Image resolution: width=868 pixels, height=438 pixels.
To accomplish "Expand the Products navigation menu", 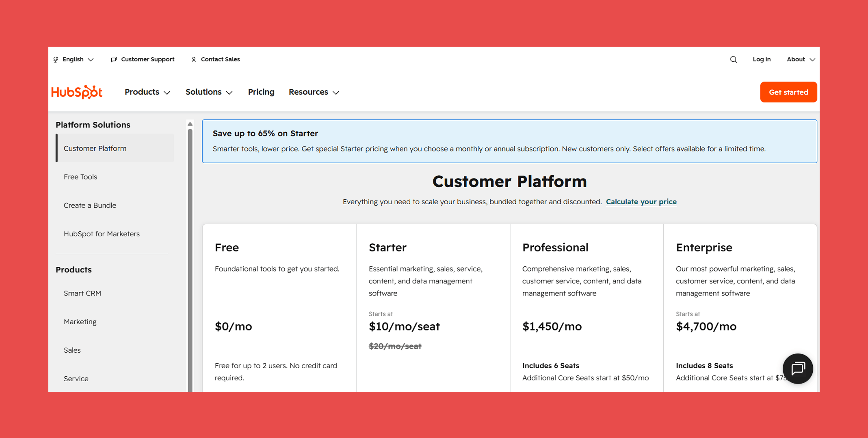I will tap(147, 92).
